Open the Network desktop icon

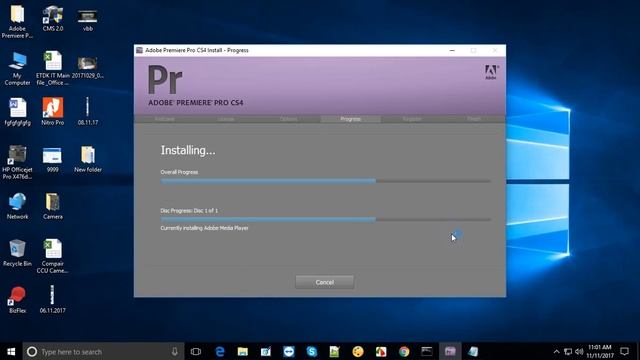click(x=17, y=206)
